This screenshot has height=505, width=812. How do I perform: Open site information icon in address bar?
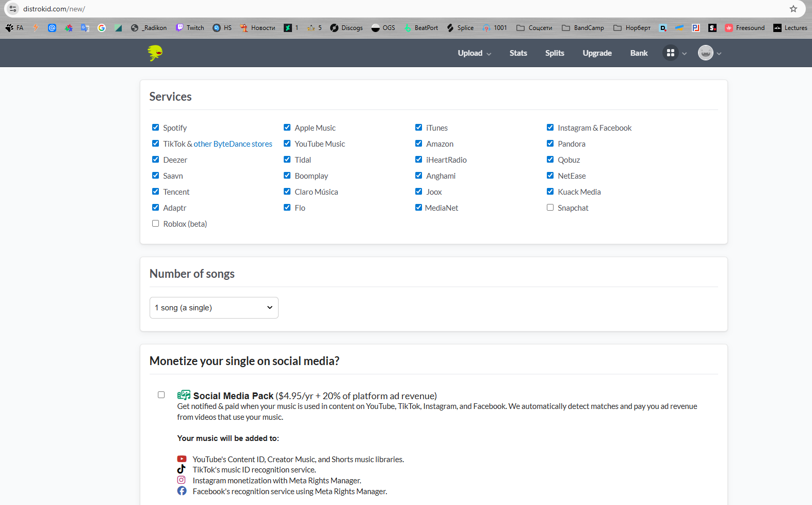13,9
